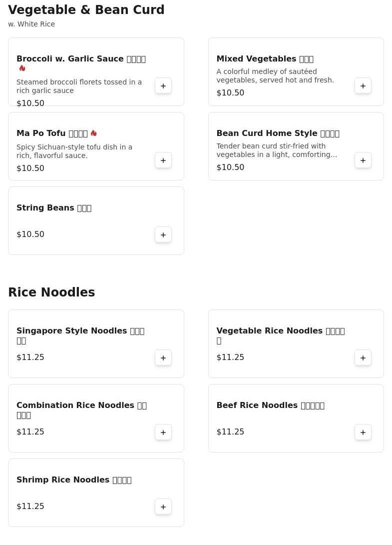Select the Rice Noodles section heading
392x545 pixels.
click(x=51, y=292)
